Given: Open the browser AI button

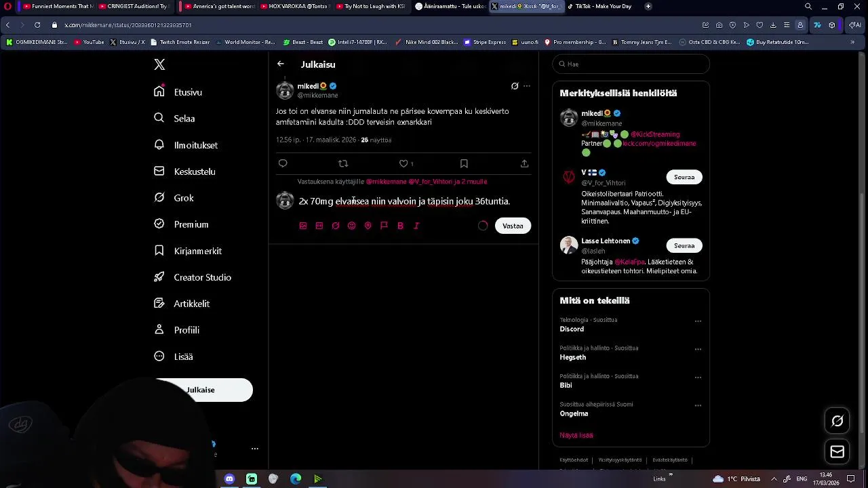Looking at the screenshot, I should [x=855, y=25].
